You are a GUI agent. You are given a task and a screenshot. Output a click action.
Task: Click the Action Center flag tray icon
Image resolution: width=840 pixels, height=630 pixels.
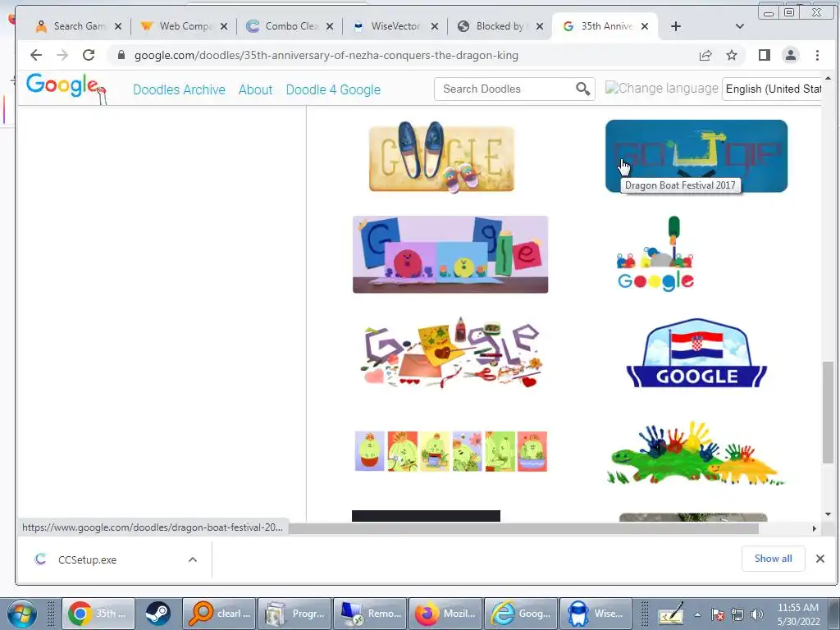(718, 615)
